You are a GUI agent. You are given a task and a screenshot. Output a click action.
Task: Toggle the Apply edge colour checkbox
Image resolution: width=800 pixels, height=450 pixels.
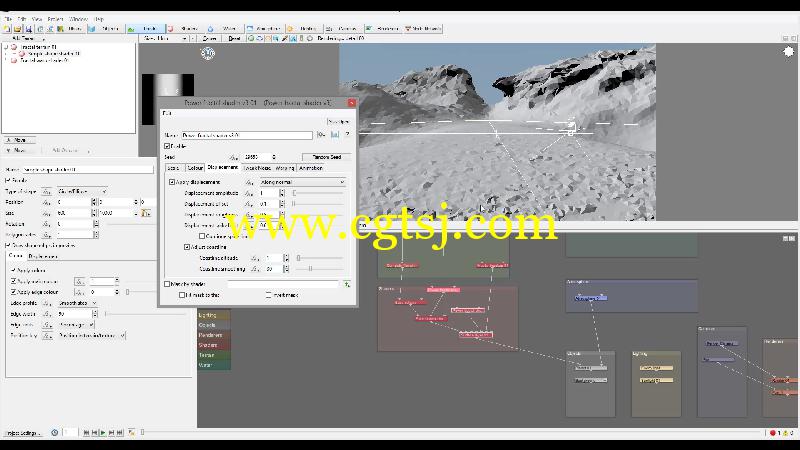pos(14,292)
